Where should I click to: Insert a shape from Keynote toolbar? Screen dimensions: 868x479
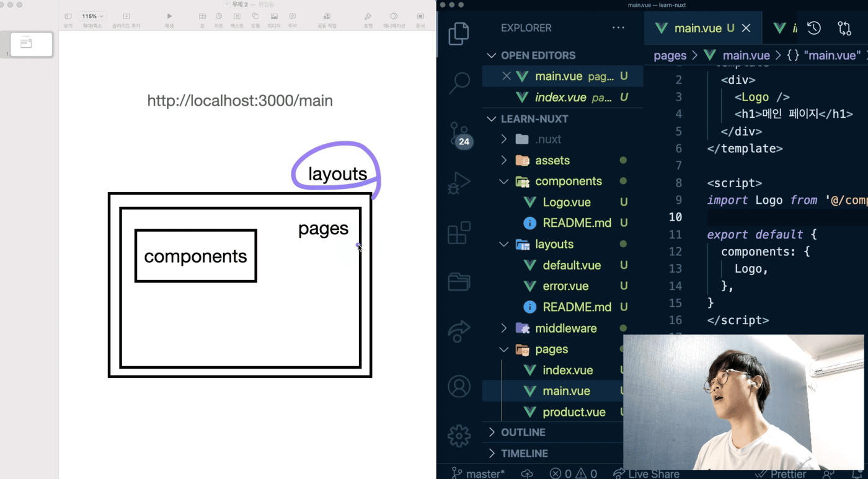tap(255, 20)
